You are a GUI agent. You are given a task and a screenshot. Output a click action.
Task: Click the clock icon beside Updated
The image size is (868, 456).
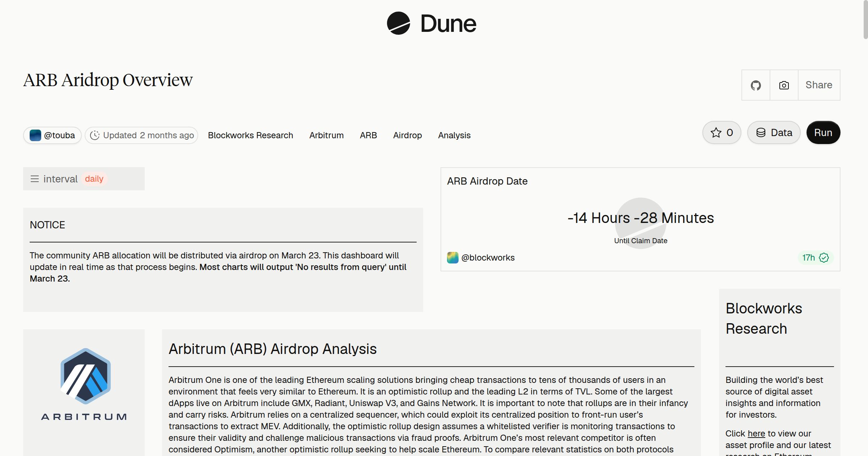(95, 135)
